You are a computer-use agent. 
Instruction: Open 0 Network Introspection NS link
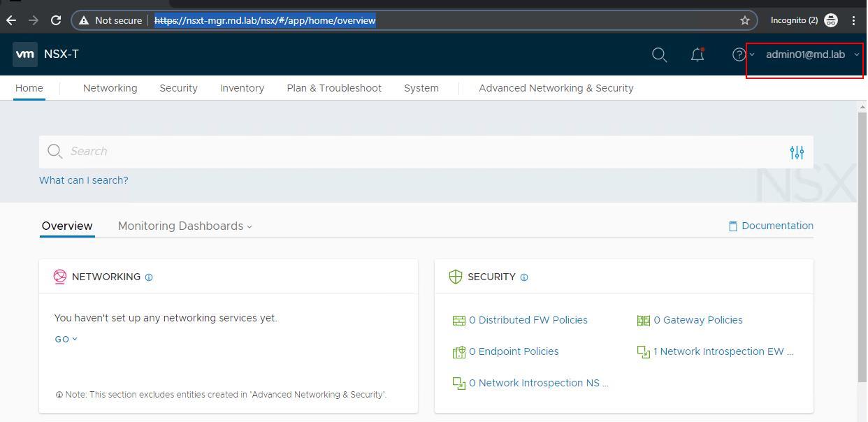pos(539,383)
